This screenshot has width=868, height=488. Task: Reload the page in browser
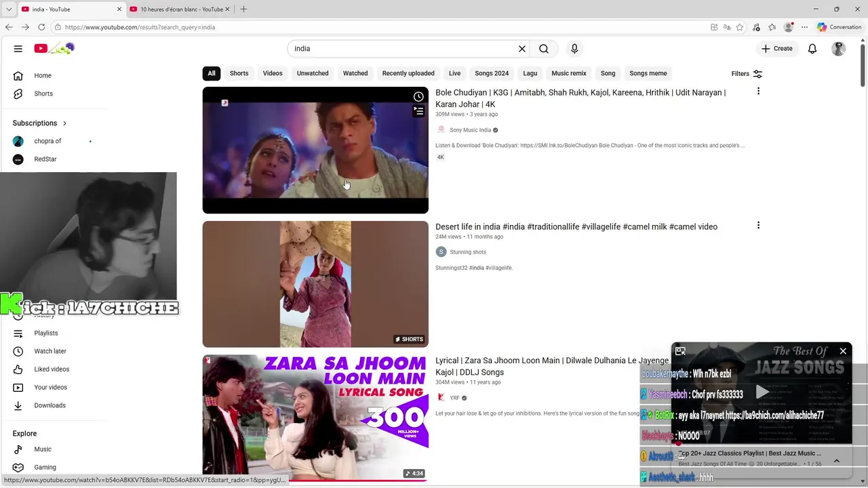tap(41, 27)
